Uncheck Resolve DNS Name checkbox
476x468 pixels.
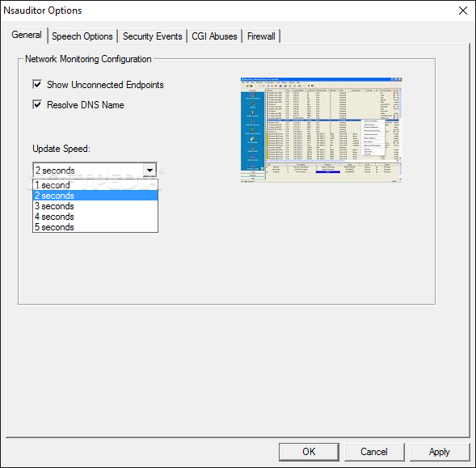coord(37,105)
